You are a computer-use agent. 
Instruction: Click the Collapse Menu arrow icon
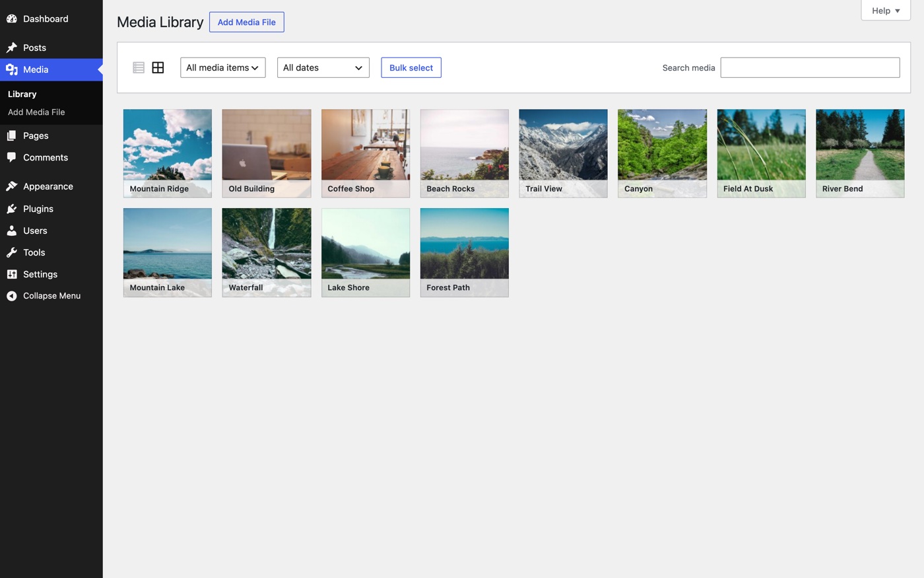[x=12, y=296]
